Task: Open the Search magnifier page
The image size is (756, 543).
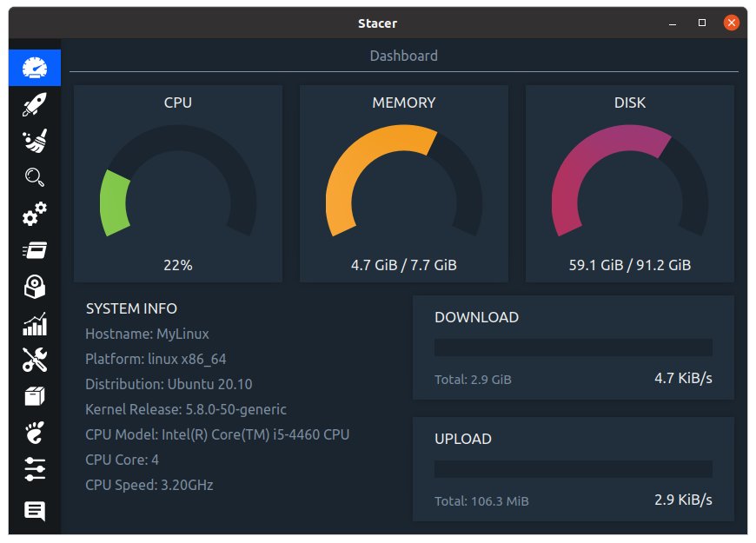Action: coord(35,178)
